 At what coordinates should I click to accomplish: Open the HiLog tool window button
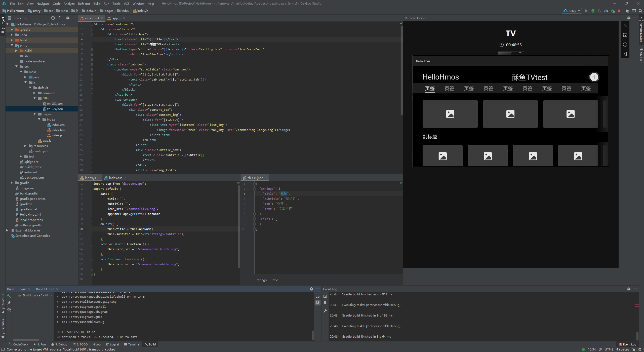pyautogui.click(x=97, y=344)
